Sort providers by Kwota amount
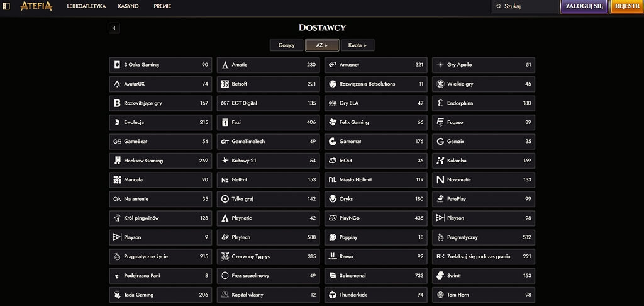This screenshot has height=306, width=644. pos(357,45)
